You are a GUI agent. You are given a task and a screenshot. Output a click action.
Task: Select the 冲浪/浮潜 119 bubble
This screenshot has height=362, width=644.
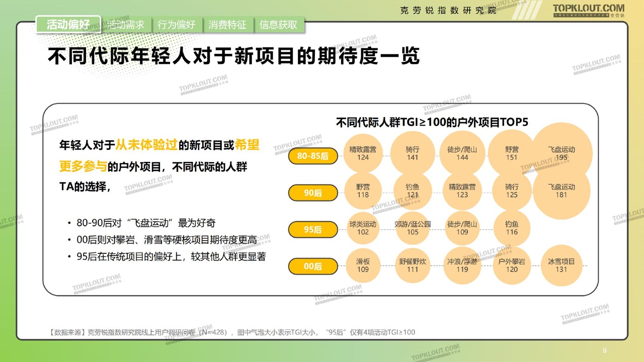[x=462, y=265]
